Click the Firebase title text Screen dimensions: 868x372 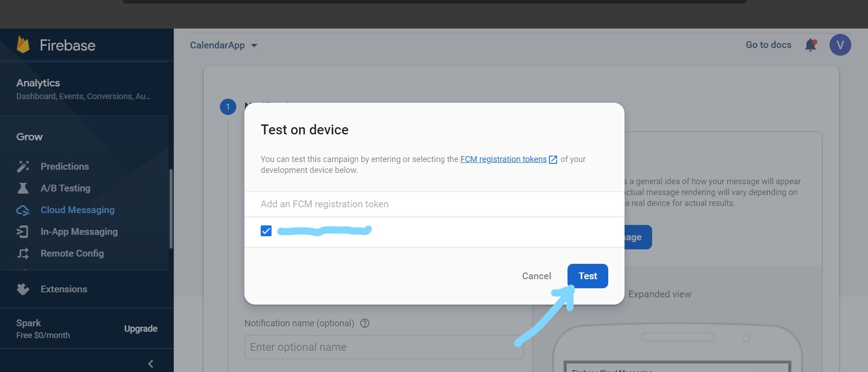(x=67, y=45)
